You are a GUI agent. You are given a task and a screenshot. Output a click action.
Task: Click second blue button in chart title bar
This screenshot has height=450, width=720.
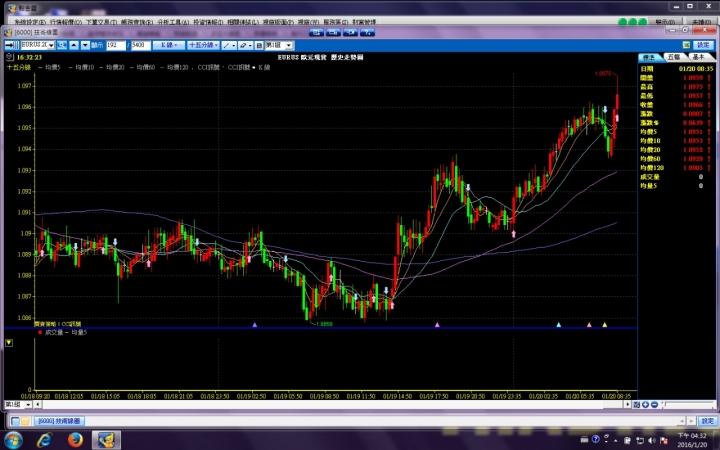pyautogui.click(x=333, y=32)
